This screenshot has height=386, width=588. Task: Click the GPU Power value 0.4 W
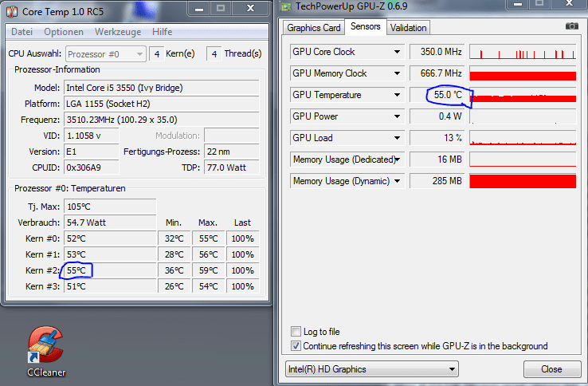pos(437,116)
